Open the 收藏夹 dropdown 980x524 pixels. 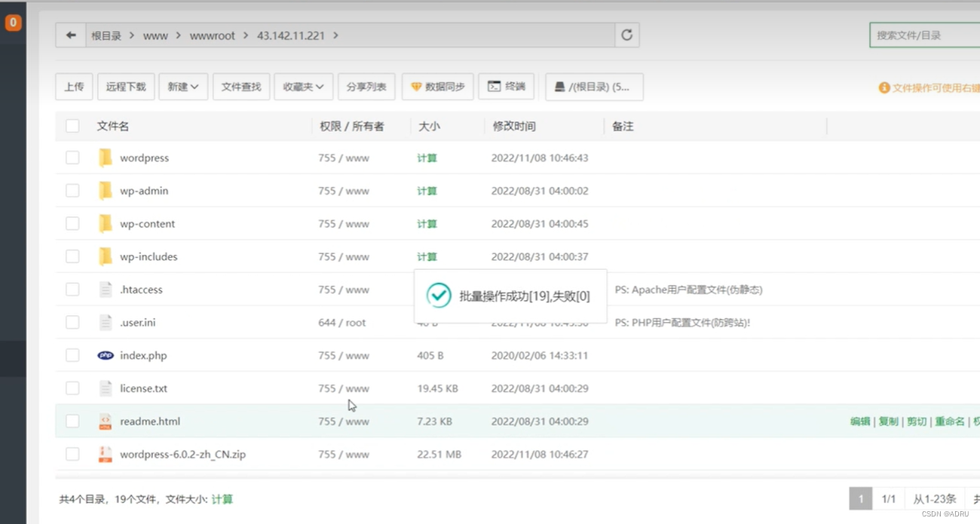pyautogui.click(x=303, y=87)
